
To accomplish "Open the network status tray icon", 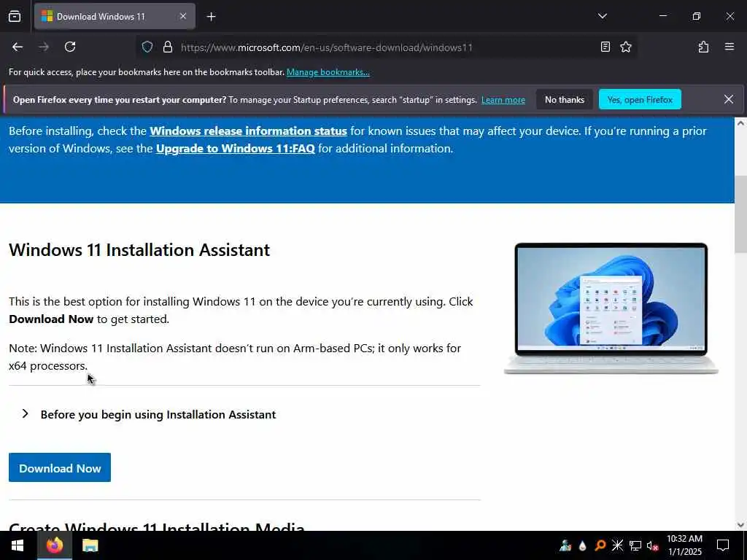I will pyautogui.click(x=635, y=545).
